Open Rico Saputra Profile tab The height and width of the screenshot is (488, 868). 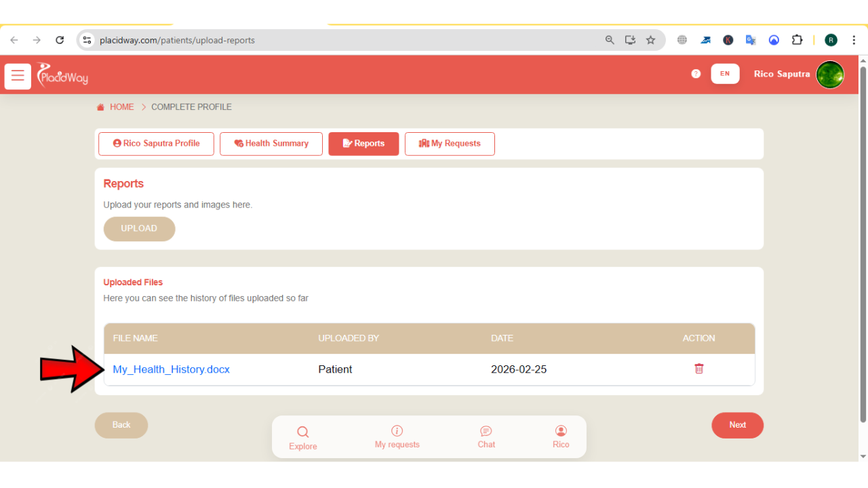[156, 144]
